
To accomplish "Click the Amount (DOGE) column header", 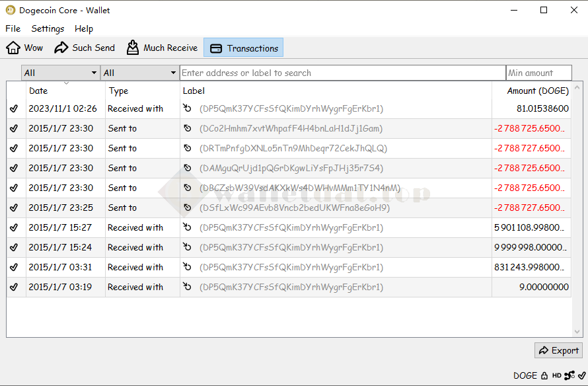I will click(x=537, y=91).
